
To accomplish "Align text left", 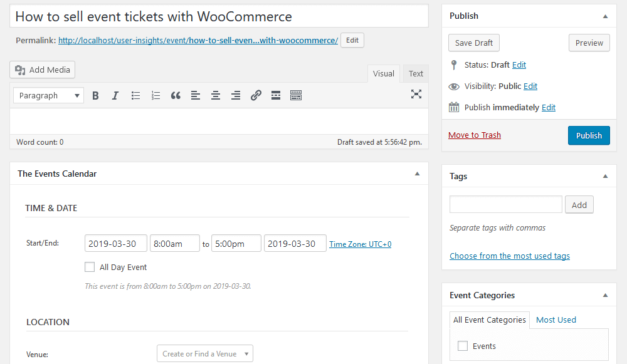I will 196,95.
